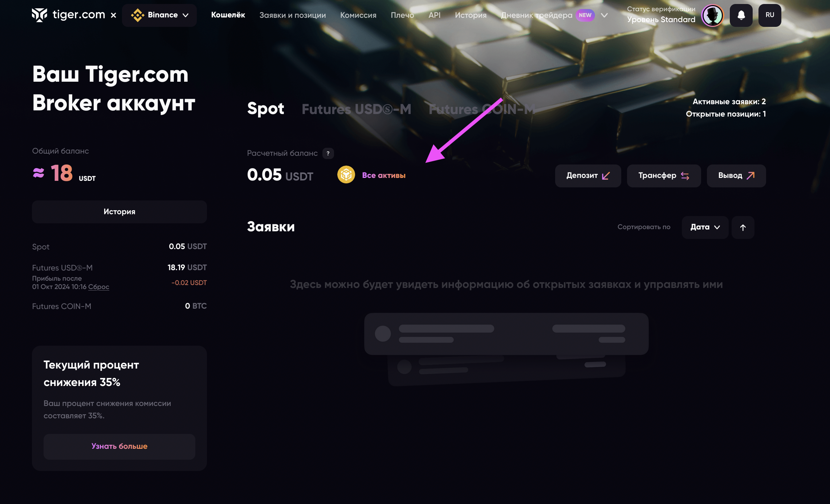Expand the navigation menu chevron
This screenshot has width=830, height=504.
coord(604,15)
